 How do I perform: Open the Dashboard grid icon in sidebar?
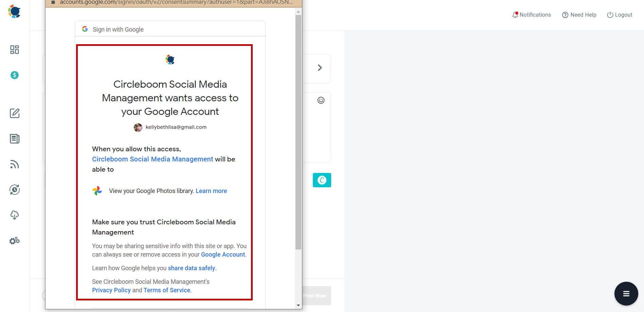coord(14,50)
